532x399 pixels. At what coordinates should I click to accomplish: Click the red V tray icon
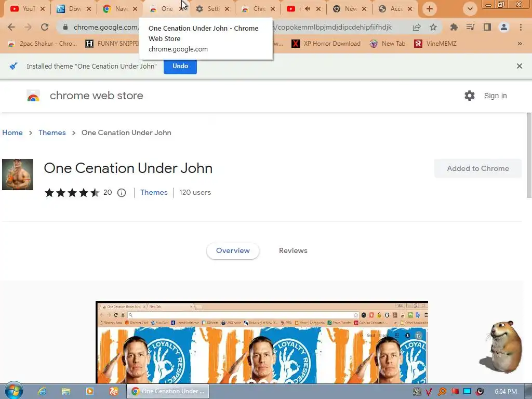[429, 392]
